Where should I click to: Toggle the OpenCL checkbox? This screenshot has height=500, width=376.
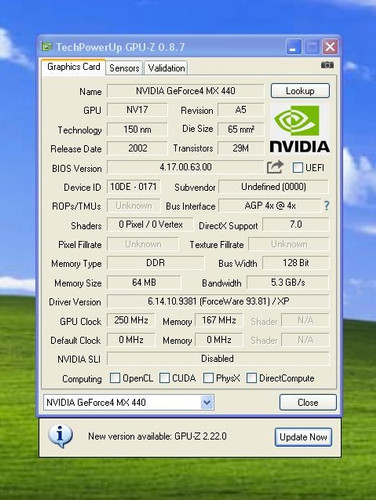coord(115,378)
